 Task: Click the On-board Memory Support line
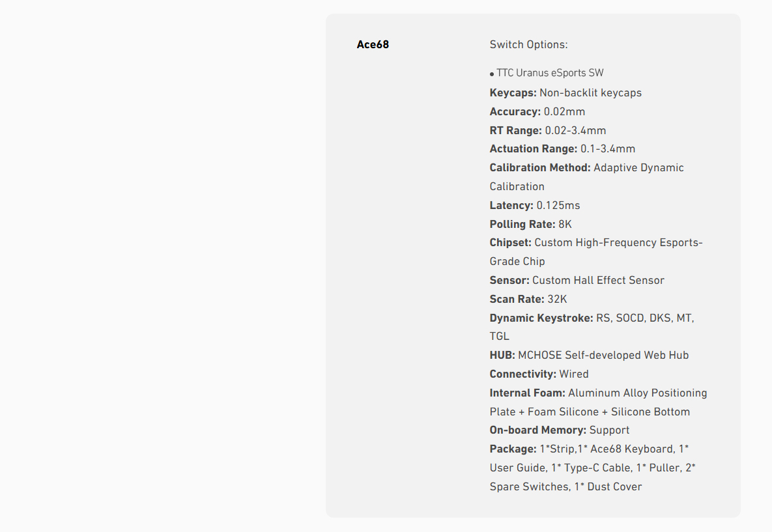559,430
